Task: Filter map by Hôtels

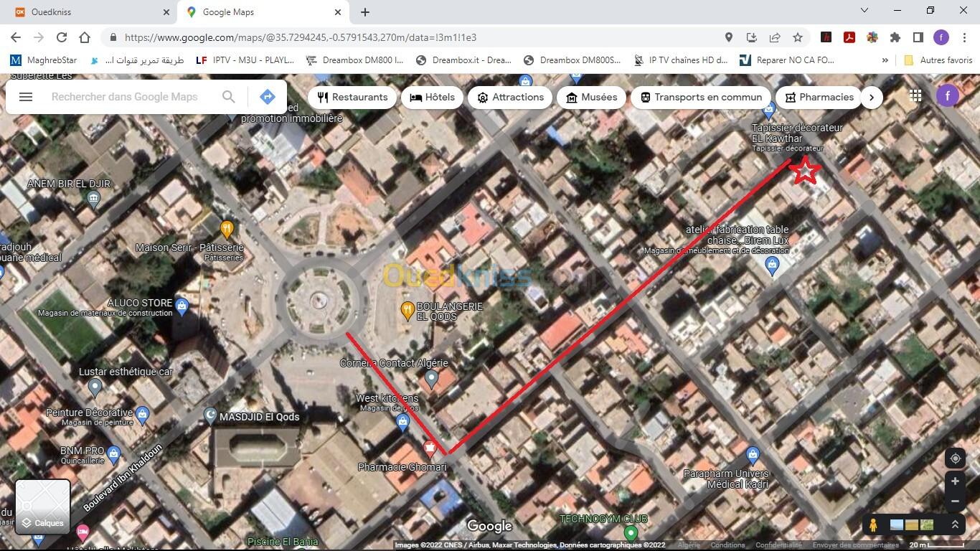Action: click(x=432, y=97)
